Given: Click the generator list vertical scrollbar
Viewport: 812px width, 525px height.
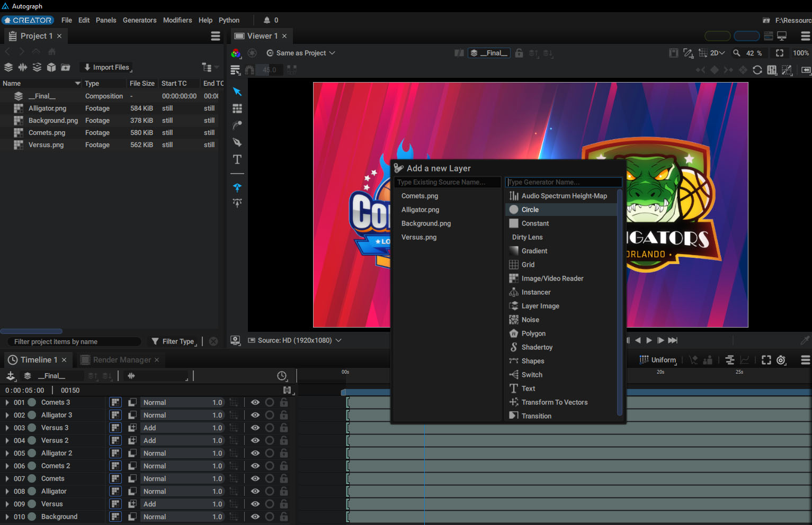Looking at the screenshot, I should pos(620,302).
